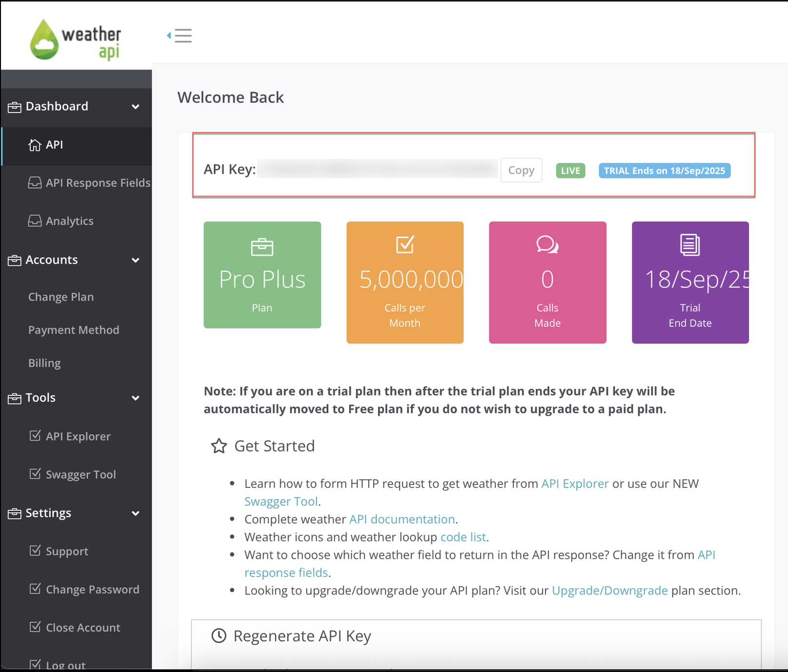Viewport: 788px width, 672px height.
Task: Click the Dashboard briefcase icon
Action: coord(15,107)
